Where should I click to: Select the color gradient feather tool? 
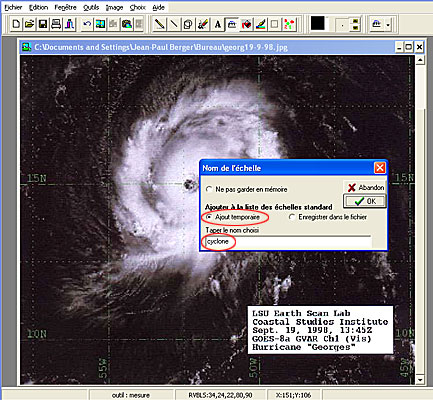coord(261,24)
